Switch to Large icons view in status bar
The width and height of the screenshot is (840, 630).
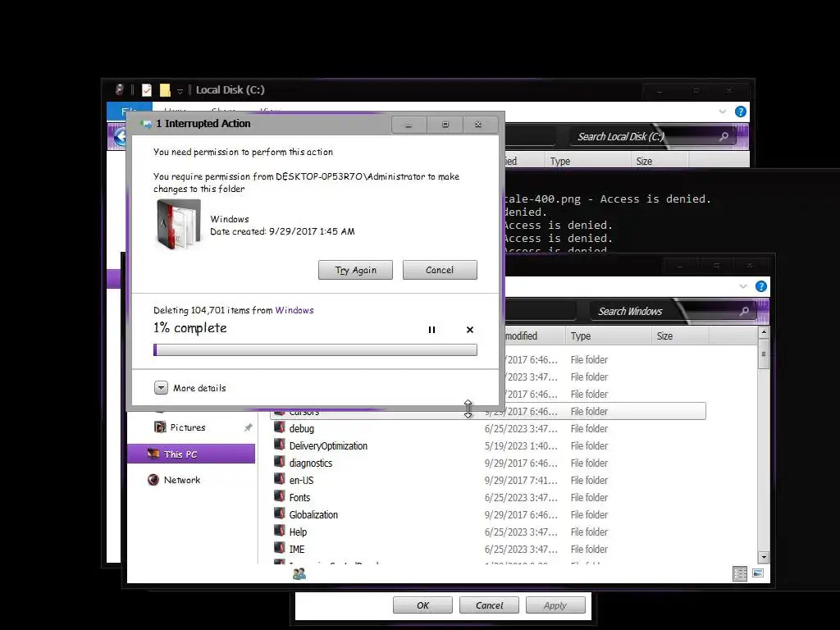pos(758,573)
